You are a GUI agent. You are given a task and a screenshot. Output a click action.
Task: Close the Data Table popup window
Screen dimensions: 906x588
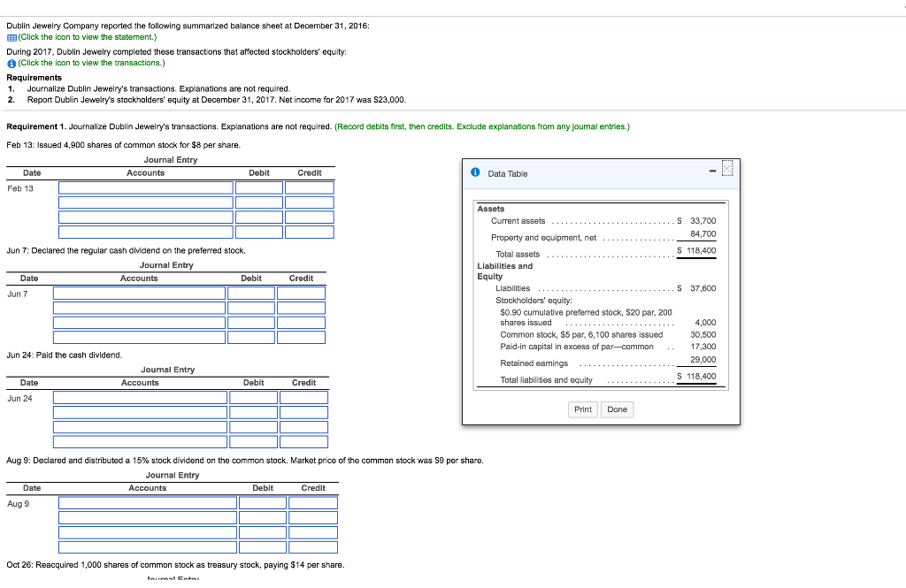point(727,169)
